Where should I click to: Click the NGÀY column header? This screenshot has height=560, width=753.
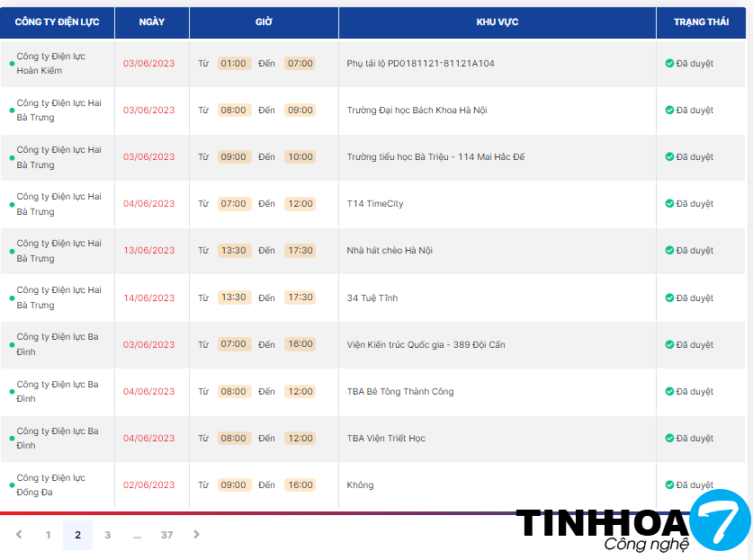152,22
